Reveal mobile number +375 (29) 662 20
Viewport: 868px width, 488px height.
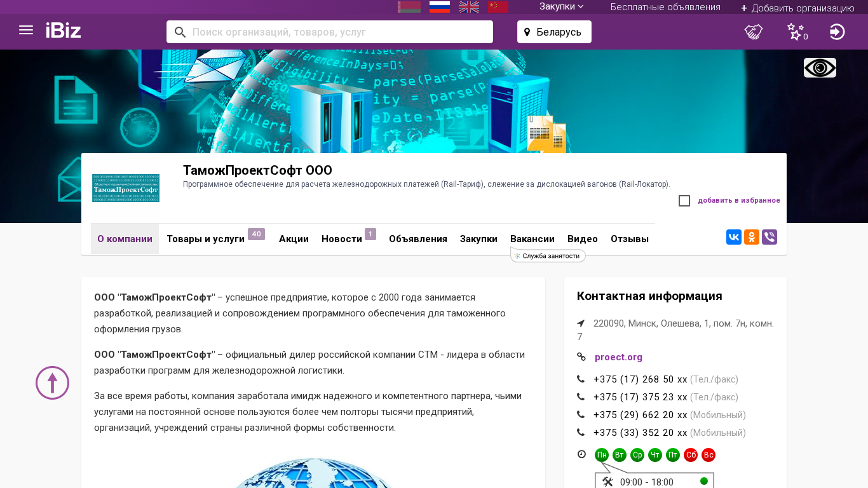pos(641,415)
